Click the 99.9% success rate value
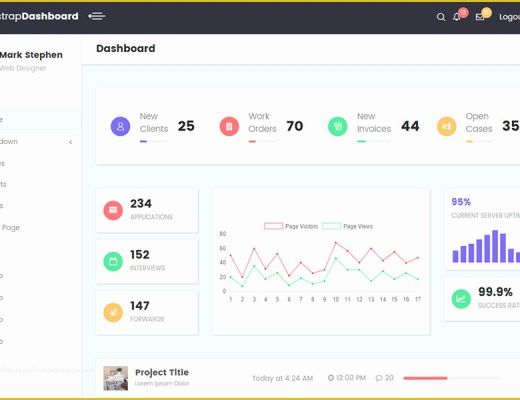Screen dimensions: 520x400 click(x=495, y=292)
